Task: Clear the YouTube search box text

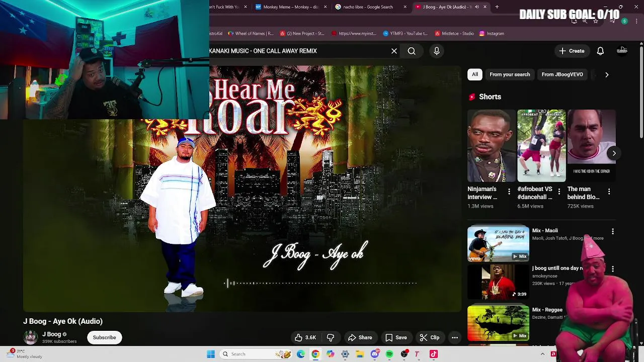Action: pyautogui.click(x=394, y=51)
